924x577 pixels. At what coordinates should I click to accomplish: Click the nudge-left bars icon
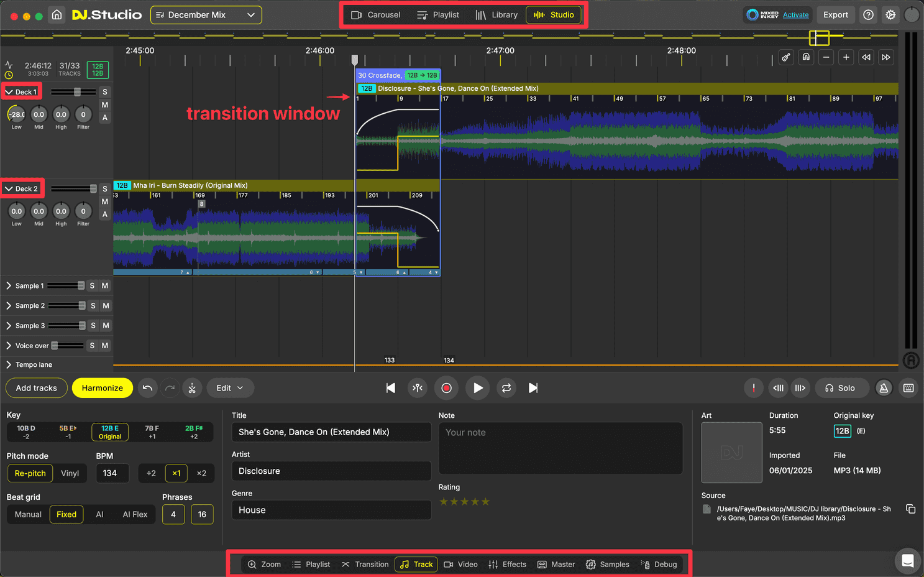(778, 388)
